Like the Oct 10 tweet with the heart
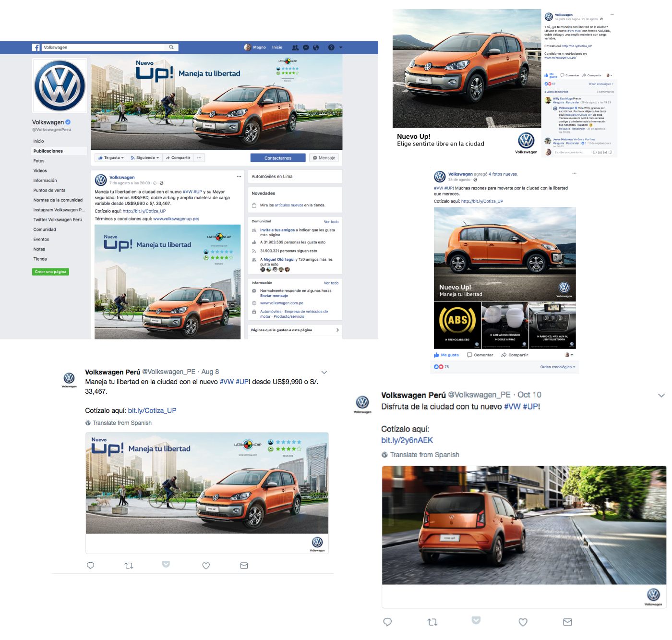The image size is (672, 640). (523, 622)
